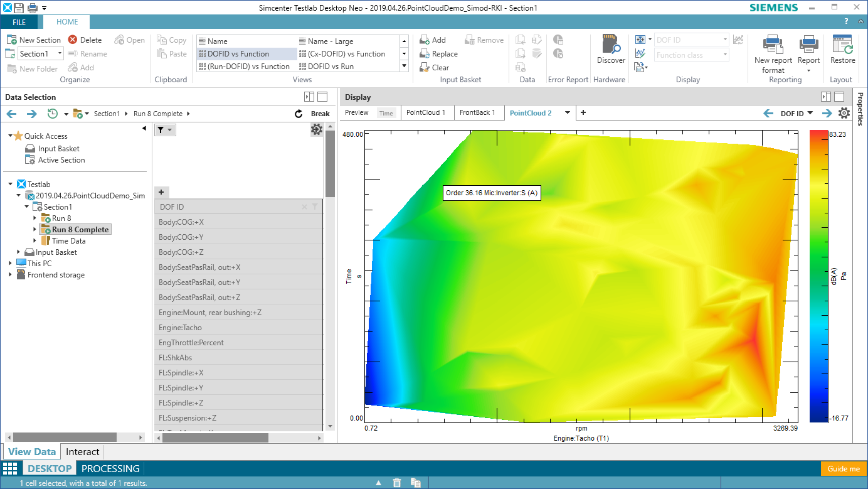The width and height of the screenshot is (868, 489).
Task: Open the Section1 dropdown in Organize
Action: click(x=59, y=54)
